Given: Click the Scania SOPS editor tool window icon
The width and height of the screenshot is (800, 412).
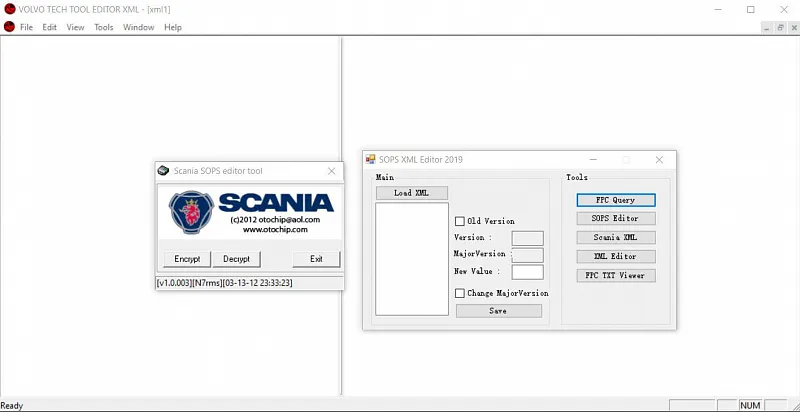Looking at the screenshot, I should coord(163,171).
